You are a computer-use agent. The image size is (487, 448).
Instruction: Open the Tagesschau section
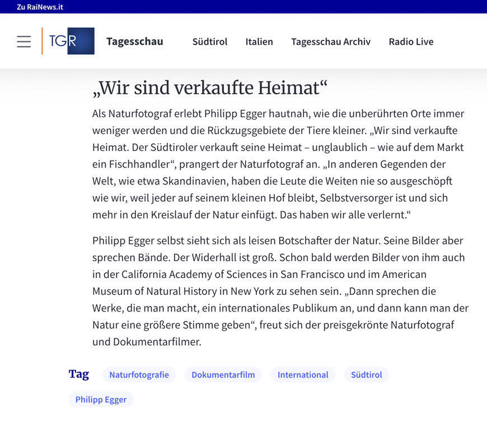coord(134,41)
